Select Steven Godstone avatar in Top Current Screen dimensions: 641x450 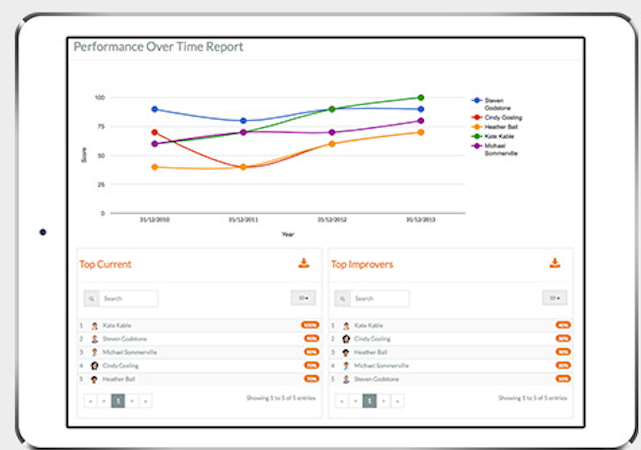point(94,339)
